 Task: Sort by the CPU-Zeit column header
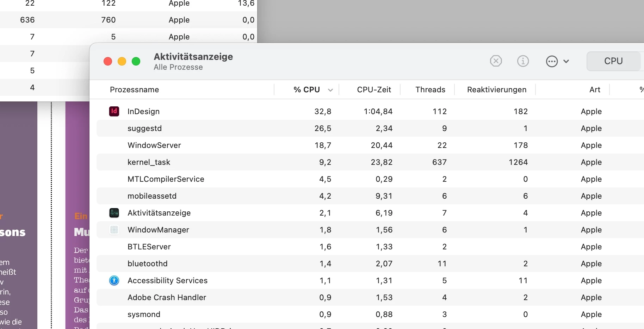pyautogui.click(x=374, y=90)
